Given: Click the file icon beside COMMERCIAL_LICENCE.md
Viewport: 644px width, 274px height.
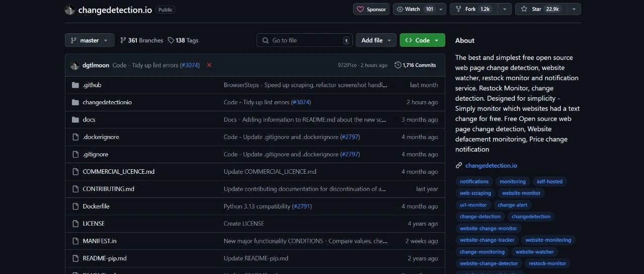Looking at the screenshot, I should click(75, 172).
